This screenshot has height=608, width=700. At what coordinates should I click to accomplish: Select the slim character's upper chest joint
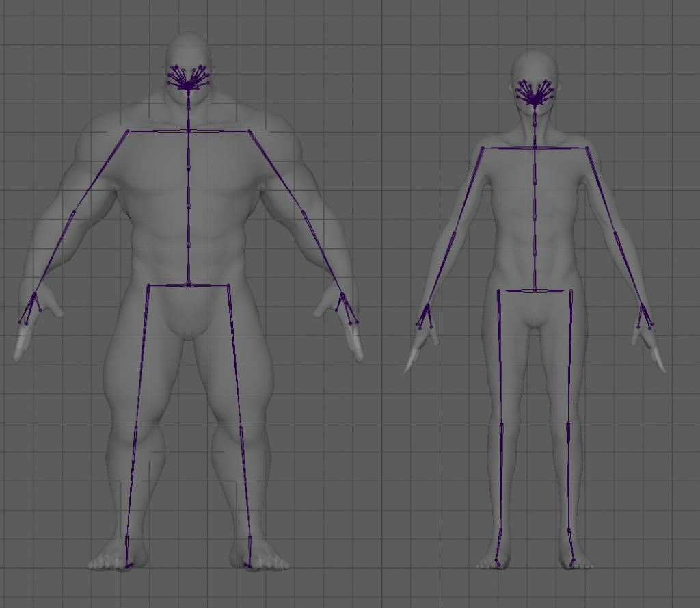point(535,148)
